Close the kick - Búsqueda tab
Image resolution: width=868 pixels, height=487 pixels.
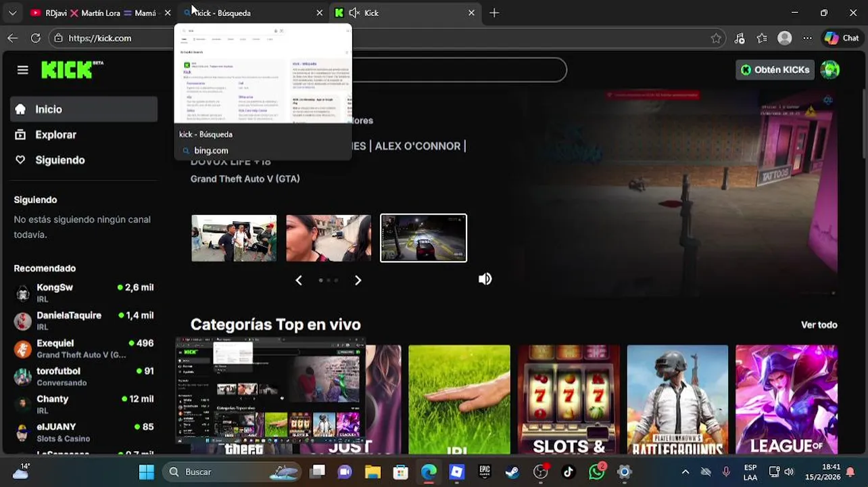(x=319, y=13)
